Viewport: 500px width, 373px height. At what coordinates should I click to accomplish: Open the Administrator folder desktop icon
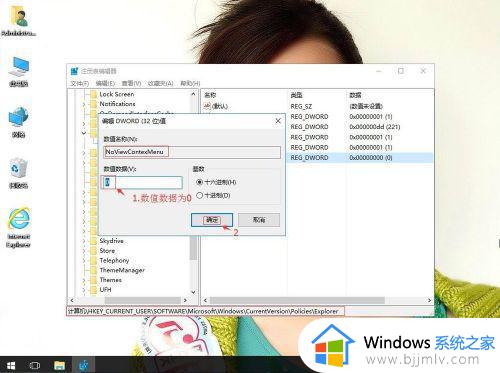[x=19, y=21]
